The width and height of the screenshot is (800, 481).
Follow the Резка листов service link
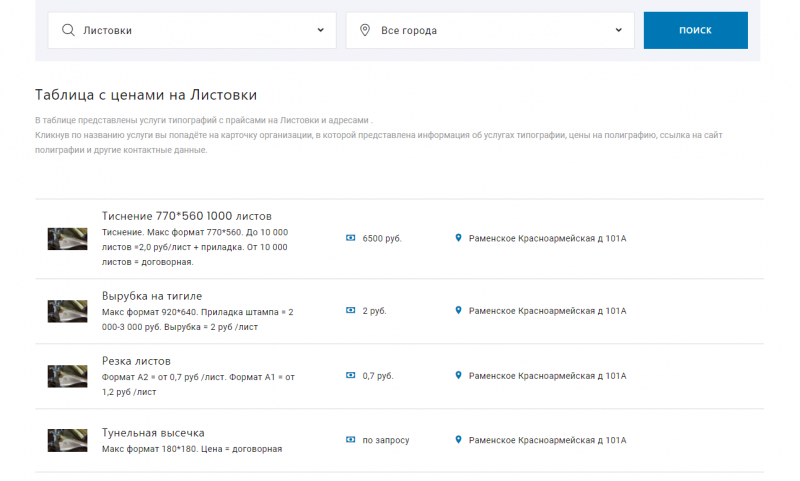(x=136, y=360)
